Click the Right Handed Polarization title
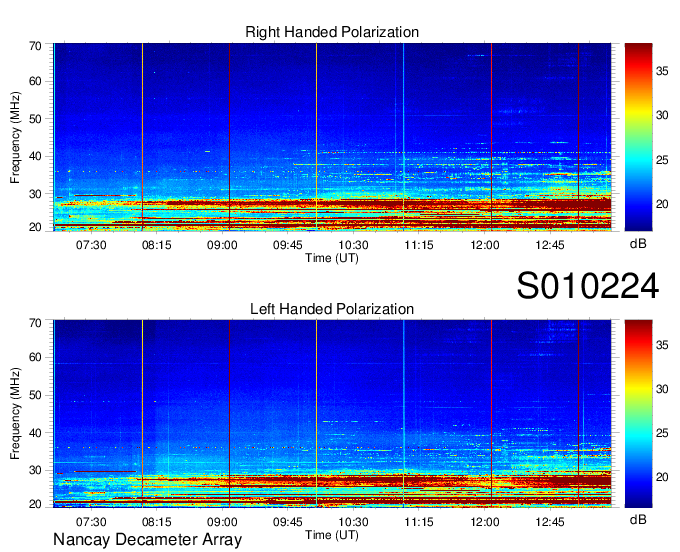Viewport: 680px width, 552px height. [x=332, y=32]
